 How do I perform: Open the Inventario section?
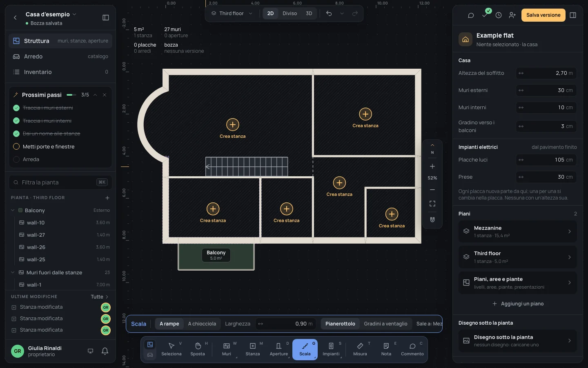tap(60, 72)
